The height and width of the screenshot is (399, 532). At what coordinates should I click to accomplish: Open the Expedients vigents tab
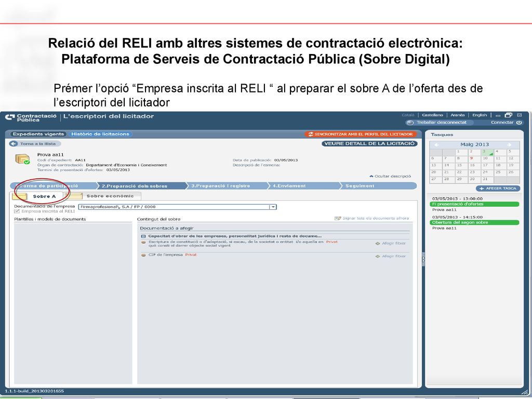[x=38, y=135]
